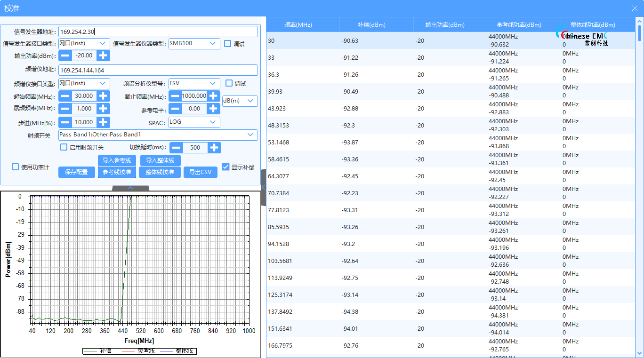Viewport: 644px width, 358px height.
Task: Decrease start frequency with minus button
Action: [x=65, y=96]
